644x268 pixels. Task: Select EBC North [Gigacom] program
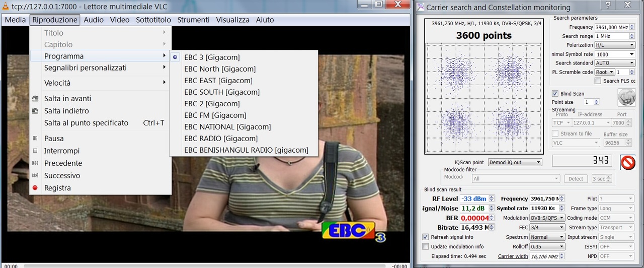tap(244, 69)
